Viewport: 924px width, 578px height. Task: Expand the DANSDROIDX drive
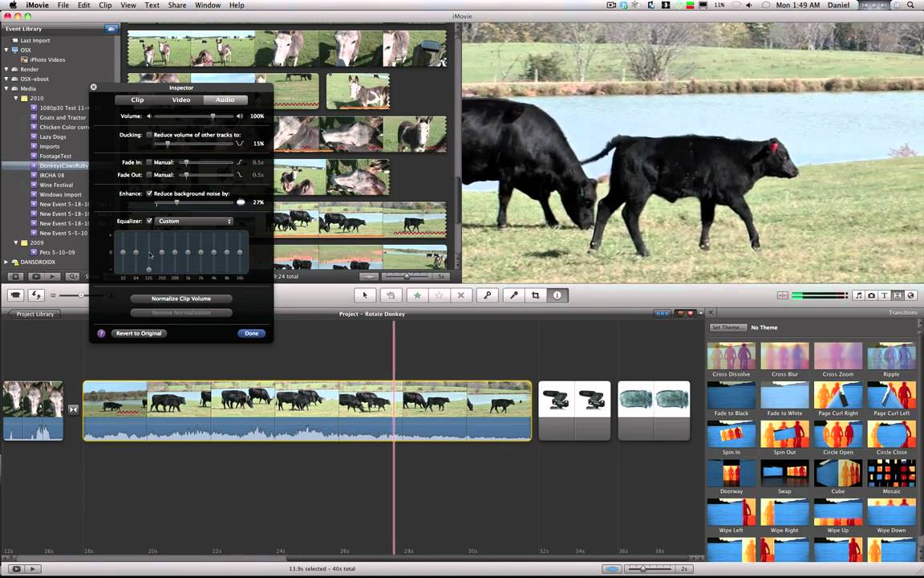point(6,262)
